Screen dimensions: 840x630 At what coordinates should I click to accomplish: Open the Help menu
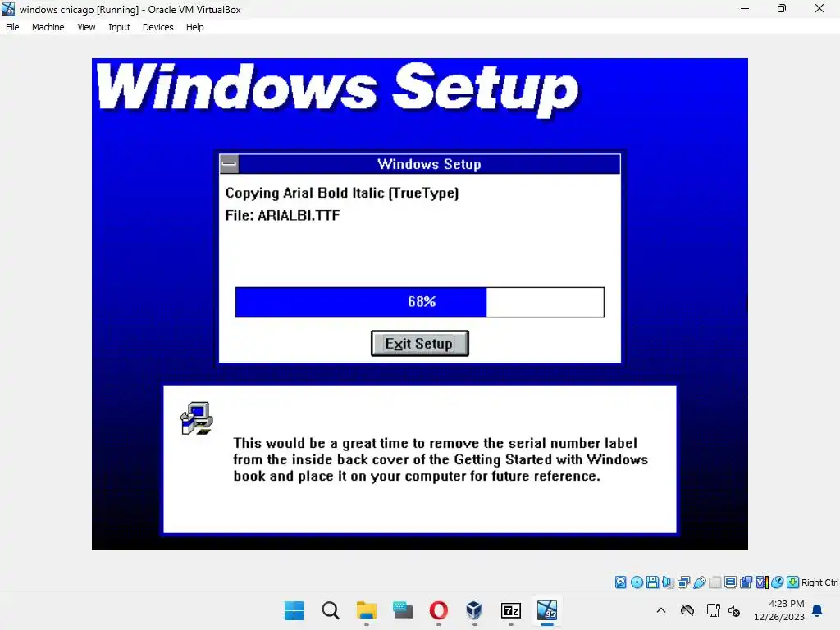(x=195, y=27)
